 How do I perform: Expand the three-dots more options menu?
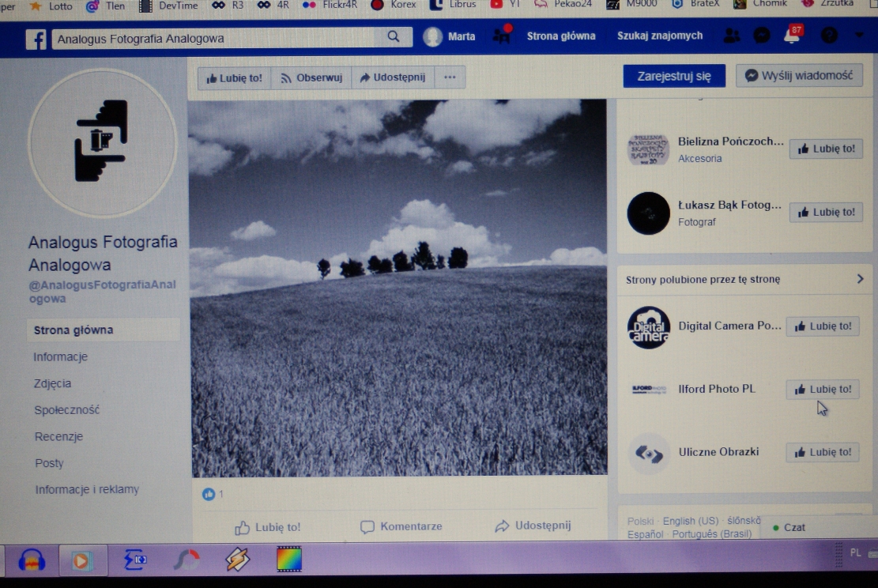[450, 77]
